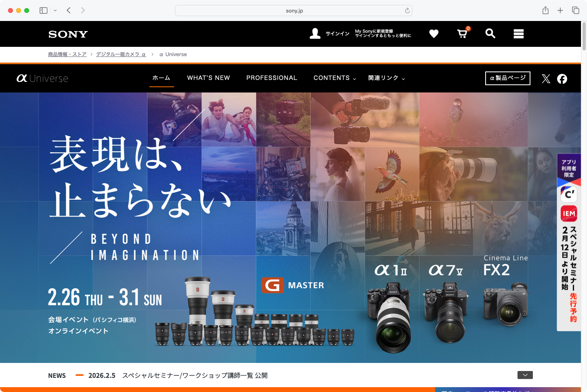The width and height of the screenshot is (587, 392).
Task: Open the shopping cart icon
Action: [462, 34]
